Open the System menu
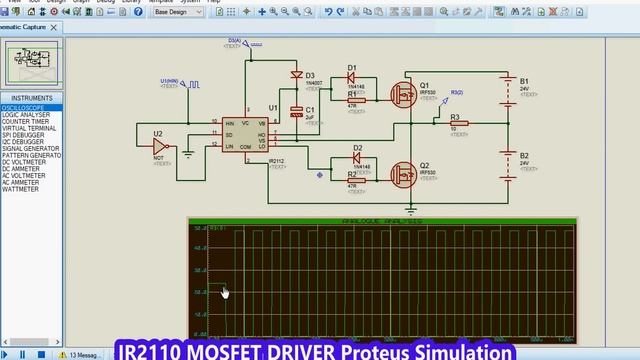Viewport: 640px width, 360px height. coord(190,1)
